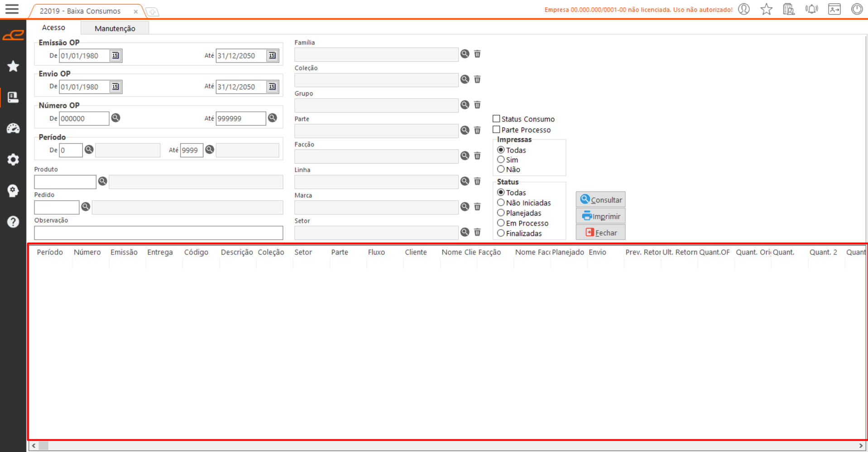Select the Finalizadas status radio button
The image size is (868, 452).
click(501, 233)
